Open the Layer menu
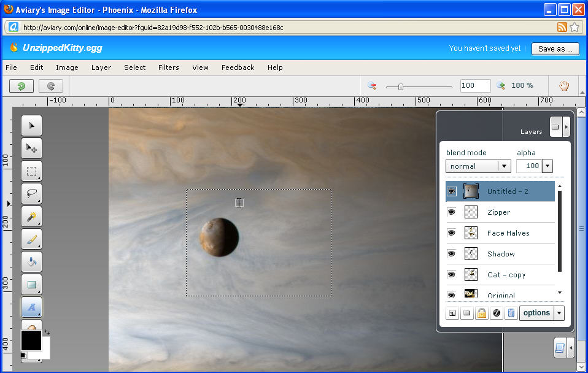This screenshot has height=373, width=588. point(101,67)
